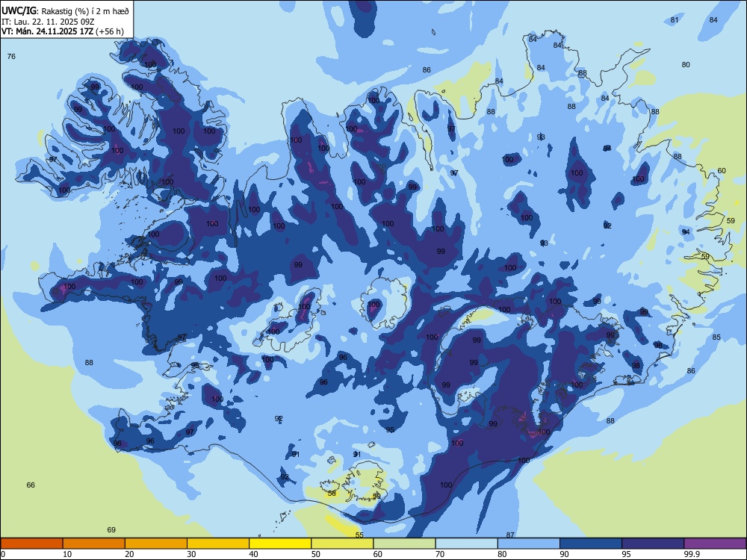Select the 20–30 amber legend swatch
This screenshot has height=560, width=747.
click(156, 544)
